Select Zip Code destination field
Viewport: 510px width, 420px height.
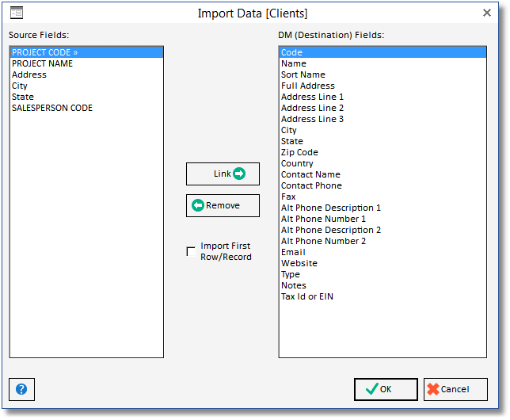(382, 152)
